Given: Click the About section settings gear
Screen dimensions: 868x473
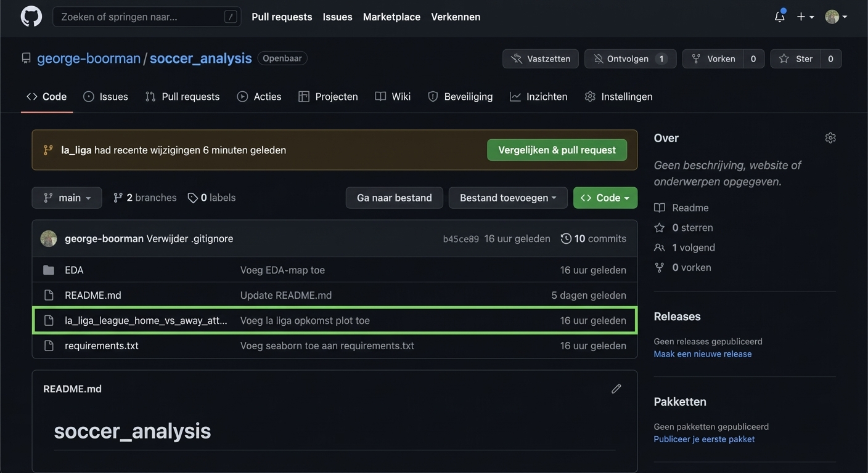Looking at the screenshot, I should (x=830, y=138).
